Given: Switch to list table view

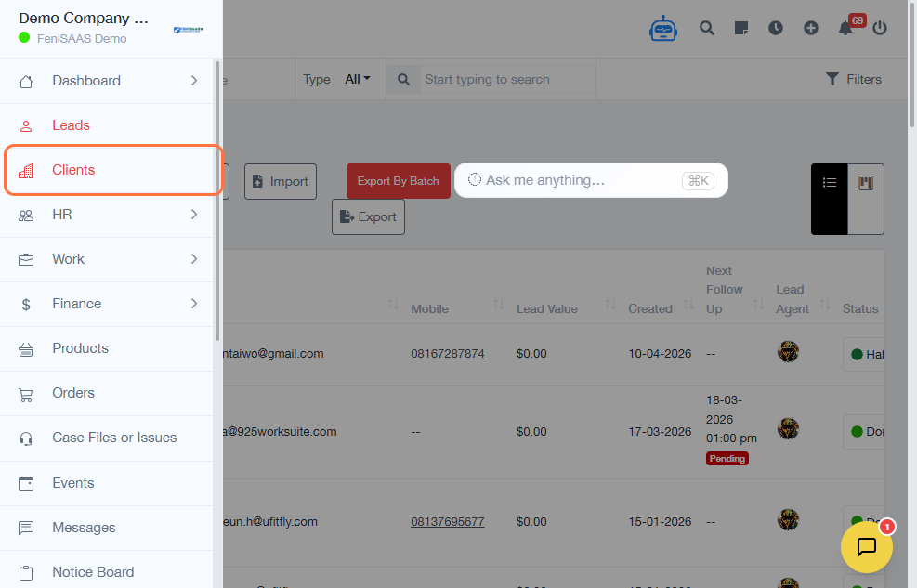Looking at the screenshot, I should (x=830, y=183).
